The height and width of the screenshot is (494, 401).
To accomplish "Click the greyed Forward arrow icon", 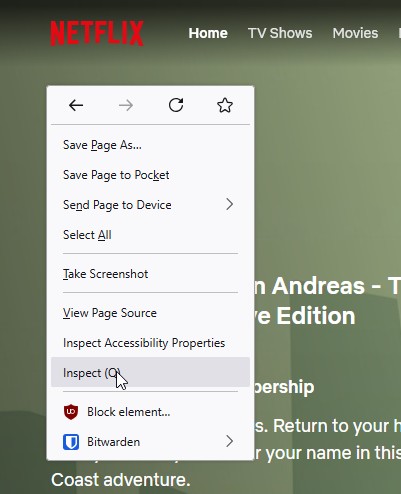I will click(x=126, y=105).
